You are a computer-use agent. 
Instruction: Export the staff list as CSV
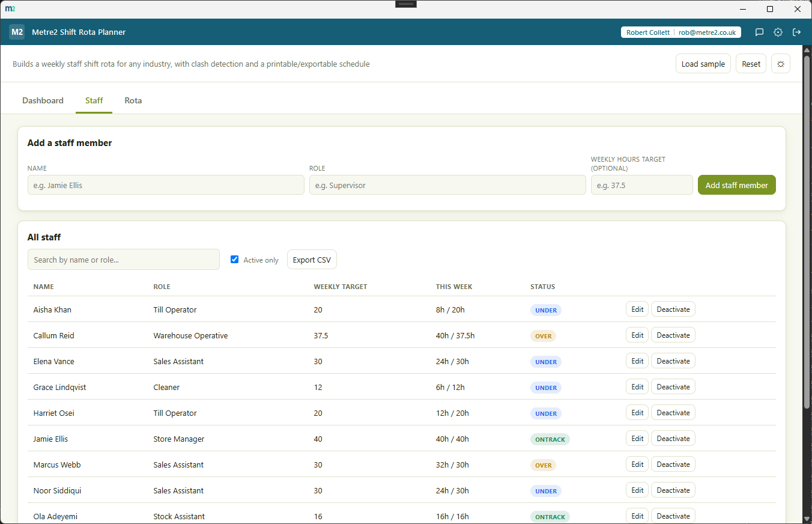pos(312,260)
